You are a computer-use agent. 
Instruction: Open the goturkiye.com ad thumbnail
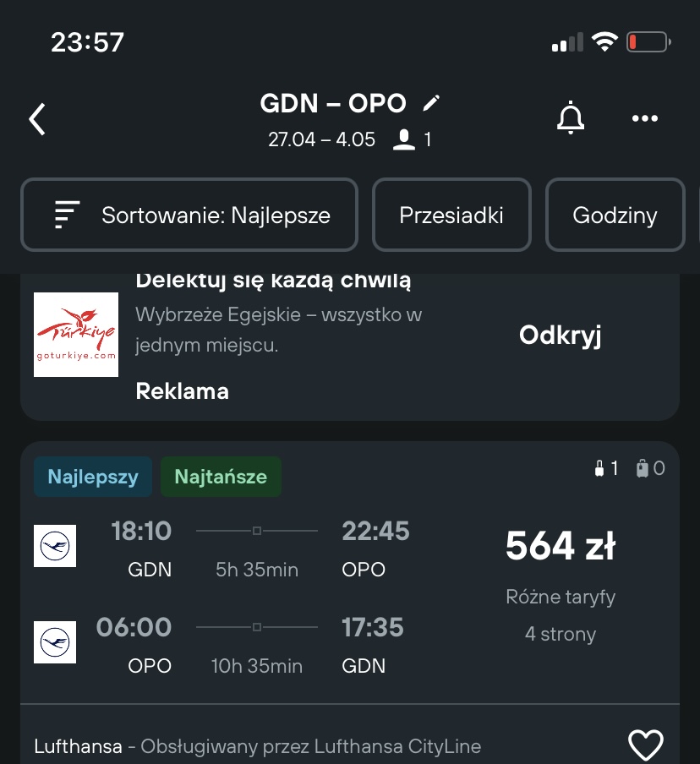[76, 335]
